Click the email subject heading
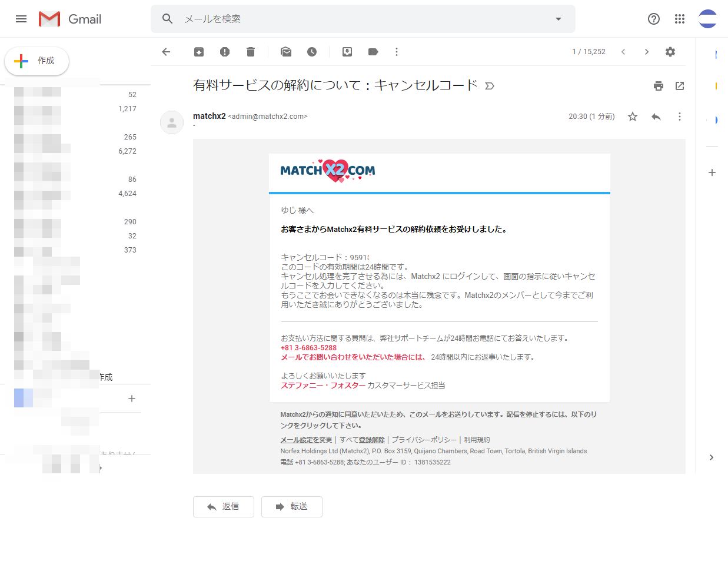The image size is (728, 561). coord(335,85)
